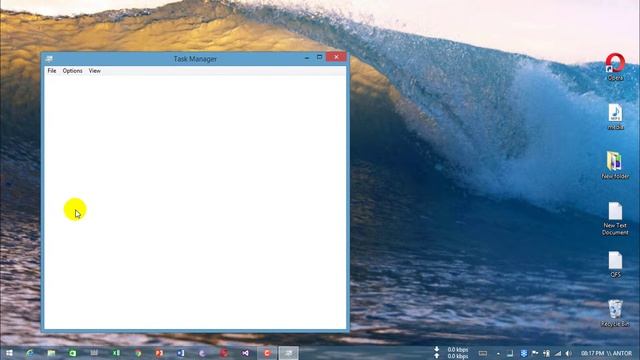Open Excel from the taskbar

click(116, 353)
